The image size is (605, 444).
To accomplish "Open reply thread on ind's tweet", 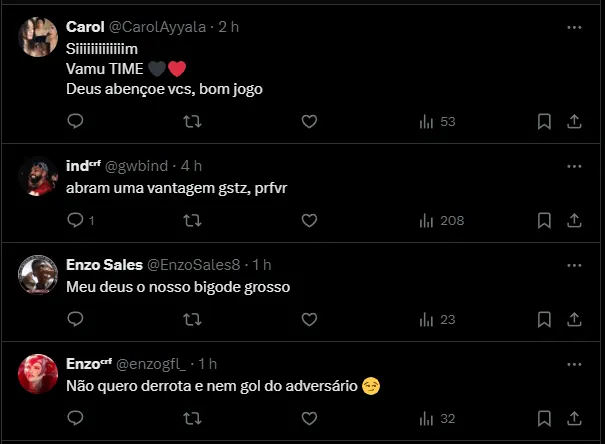I will coord(75,220).
